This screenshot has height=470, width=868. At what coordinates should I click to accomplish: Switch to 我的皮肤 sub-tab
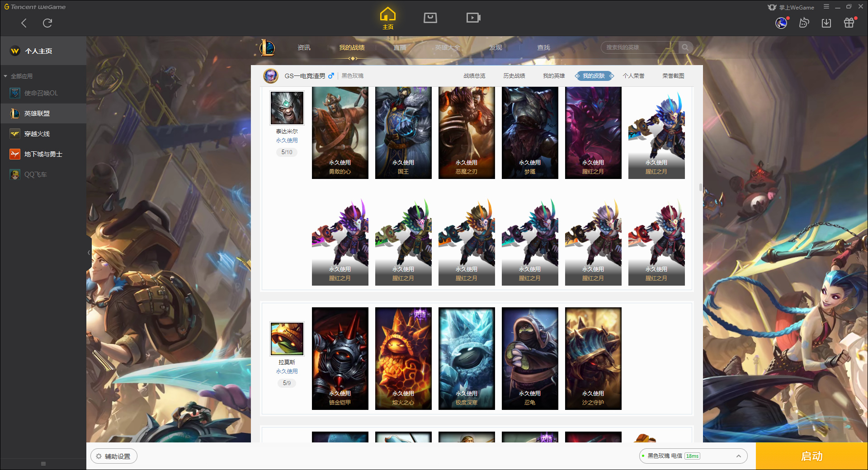coord(594,76)
